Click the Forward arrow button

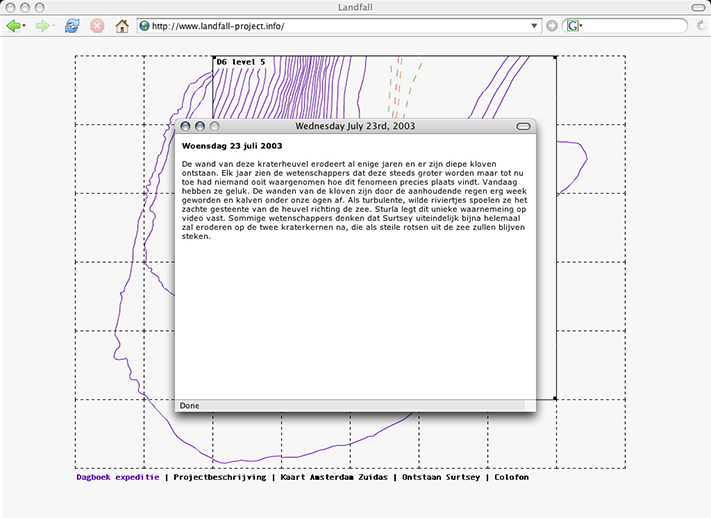[x=41, y=26]
